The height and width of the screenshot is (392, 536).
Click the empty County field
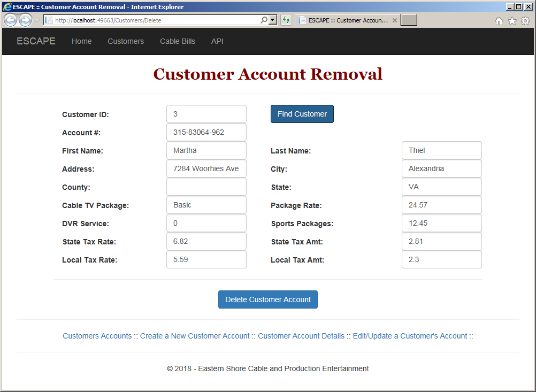(206, 187)
